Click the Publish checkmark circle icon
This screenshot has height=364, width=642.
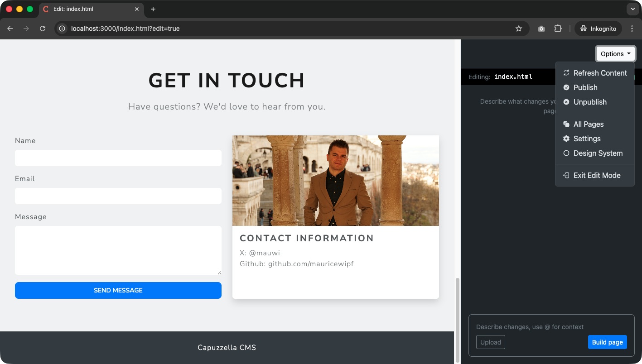coord(566,87)
